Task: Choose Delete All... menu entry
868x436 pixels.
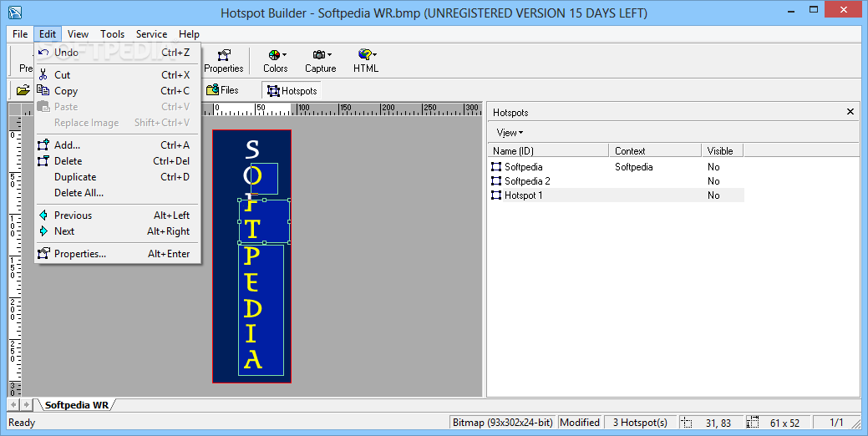Action: click(x=117, y=193)
